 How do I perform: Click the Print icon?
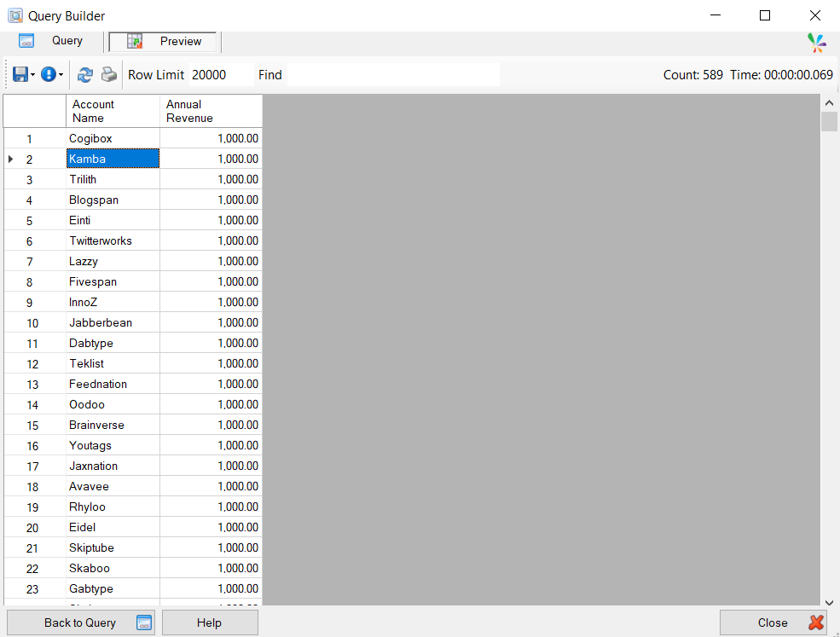tap(109, 74)
